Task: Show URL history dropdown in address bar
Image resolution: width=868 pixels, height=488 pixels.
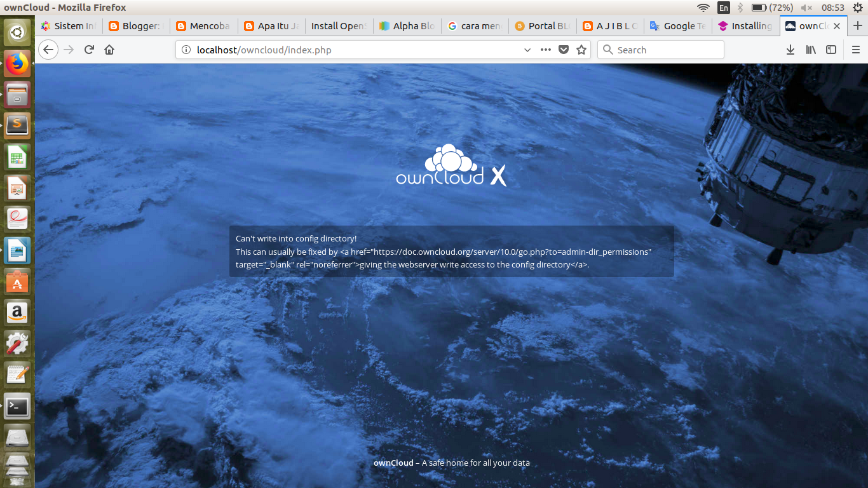Action: 527,50
